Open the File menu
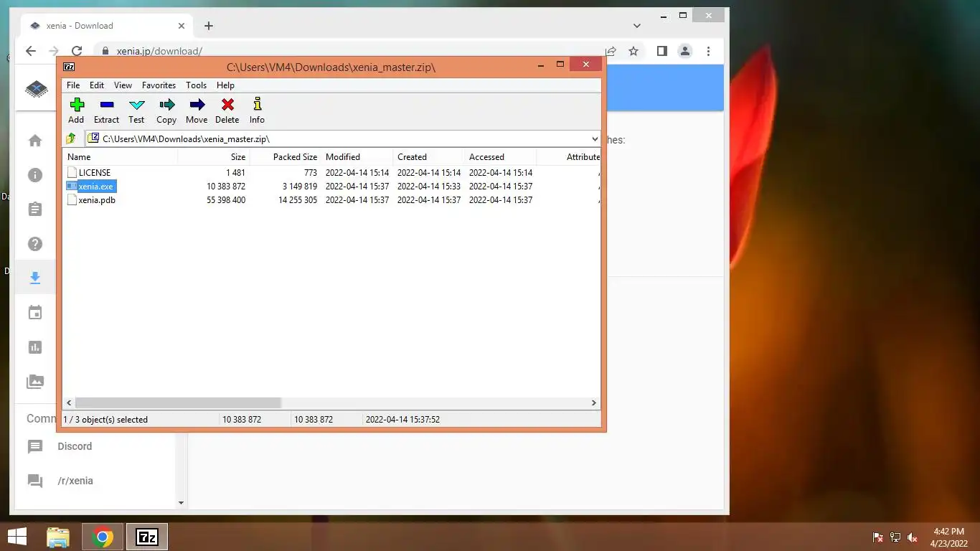 point(73,85)
